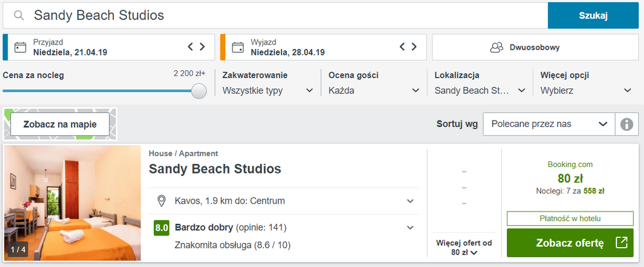This screenshot has height=267, width=644.
Task: Go to previous departure date arrow
Action: [x=402, y=46]
